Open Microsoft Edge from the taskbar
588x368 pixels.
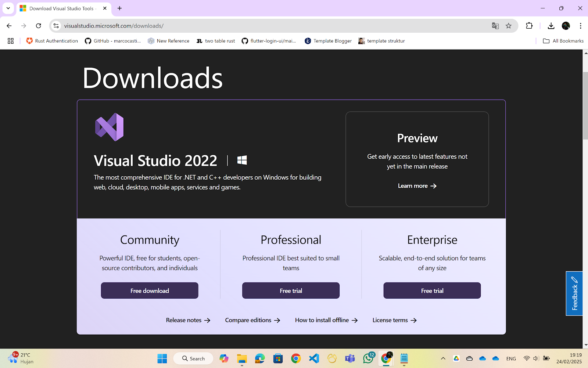point(260,358)
